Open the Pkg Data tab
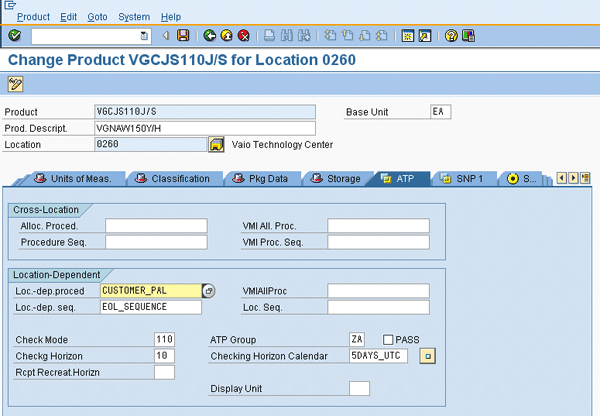Image resolution: width=600 pixels, height=416 pixels. pyautogui.click(x=260, y=179)
